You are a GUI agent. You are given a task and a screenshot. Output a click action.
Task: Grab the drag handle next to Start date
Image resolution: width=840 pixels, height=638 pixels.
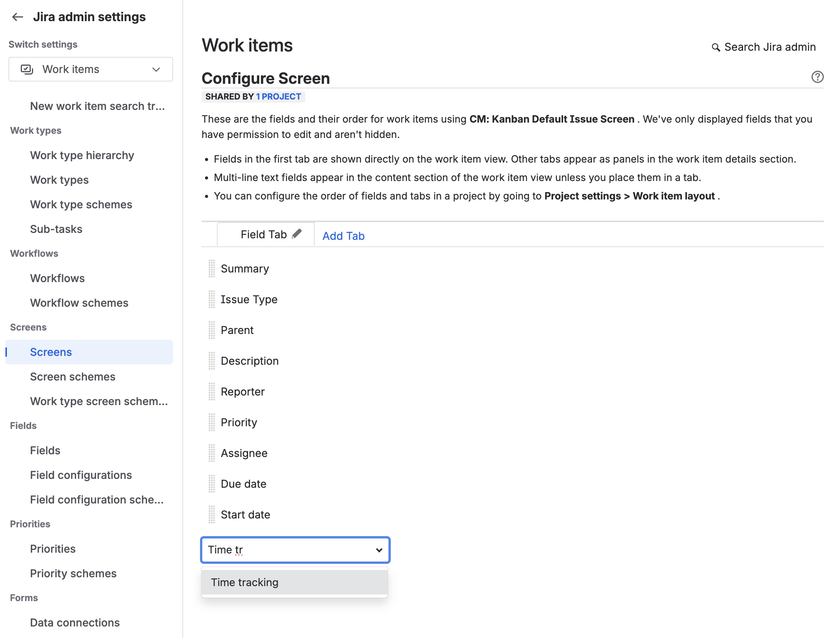tap(212, 515)
